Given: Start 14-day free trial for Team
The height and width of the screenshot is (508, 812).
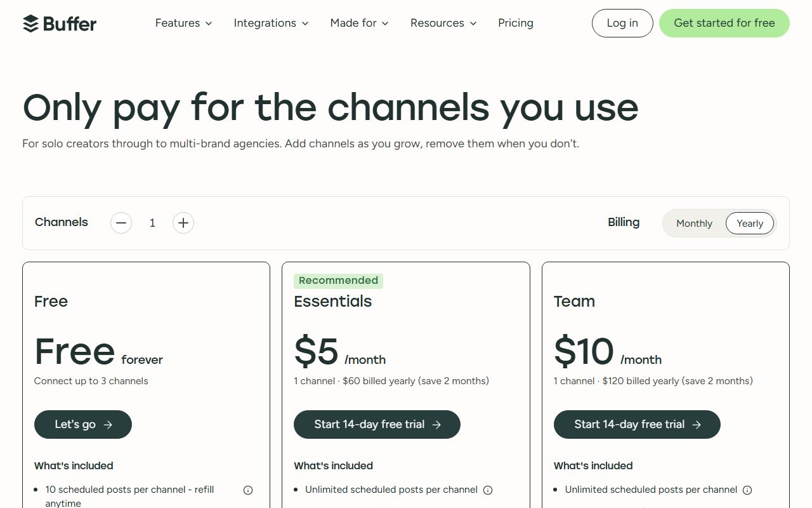Looking at the screenshot, I should point(637,424).
